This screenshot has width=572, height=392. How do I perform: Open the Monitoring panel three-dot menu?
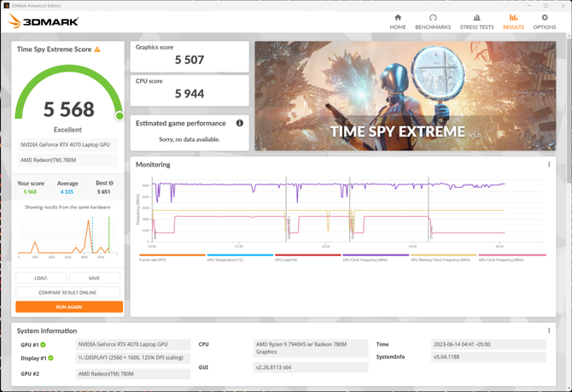[549, 164]
